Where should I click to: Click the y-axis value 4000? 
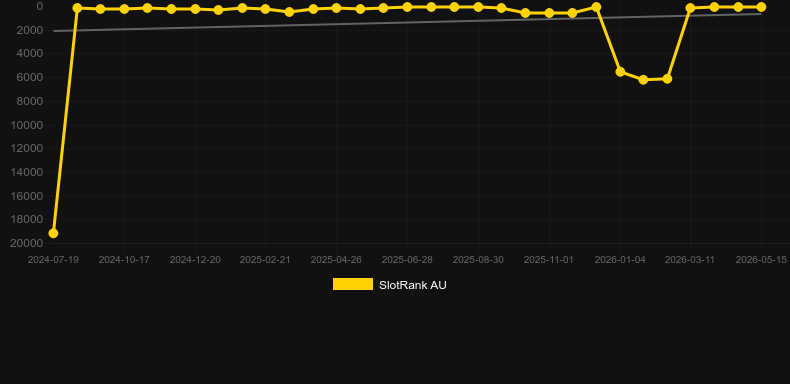30,53
